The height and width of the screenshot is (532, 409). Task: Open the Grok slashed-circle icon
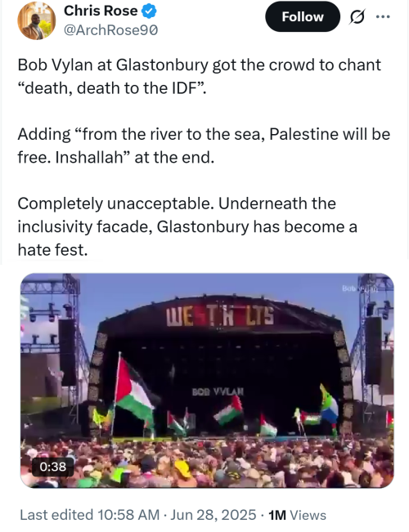tap(357, 16)
